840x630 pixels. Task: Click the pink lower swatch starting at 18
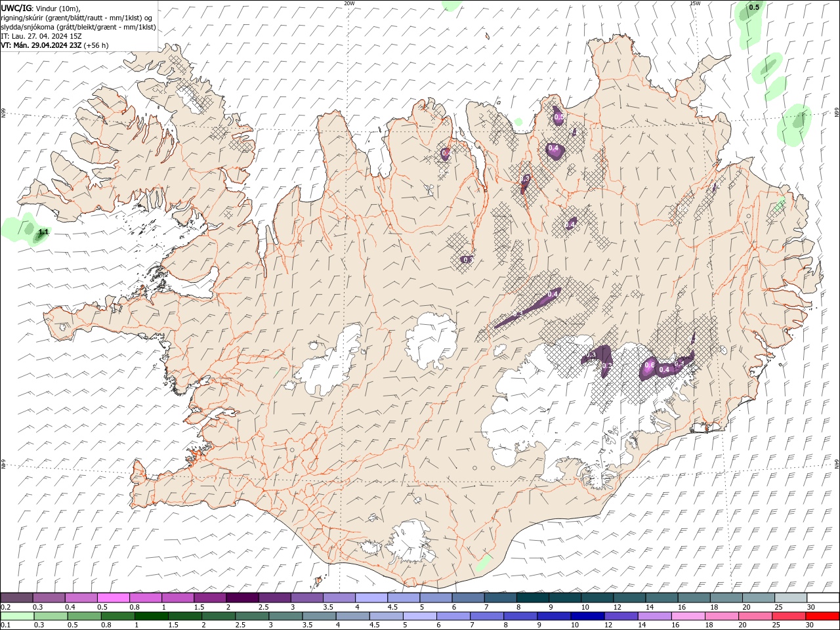[x=721, y=616]
